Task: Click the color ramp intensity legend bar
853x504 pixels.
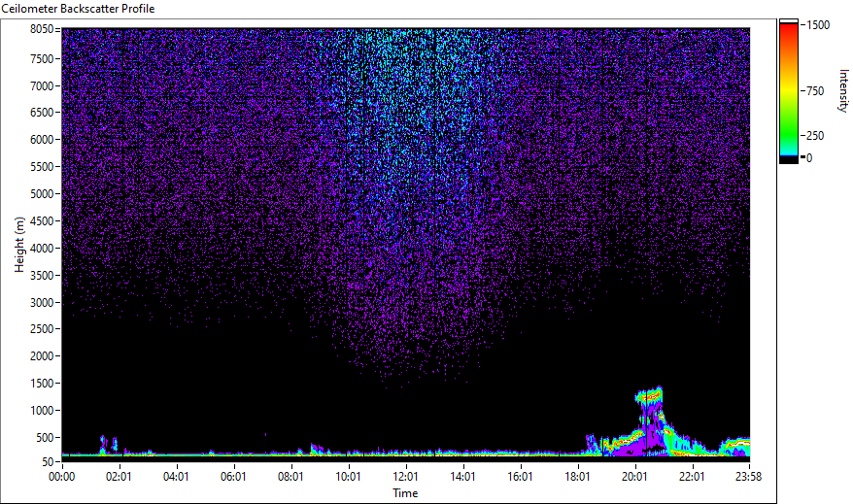Action: [788, 91]
